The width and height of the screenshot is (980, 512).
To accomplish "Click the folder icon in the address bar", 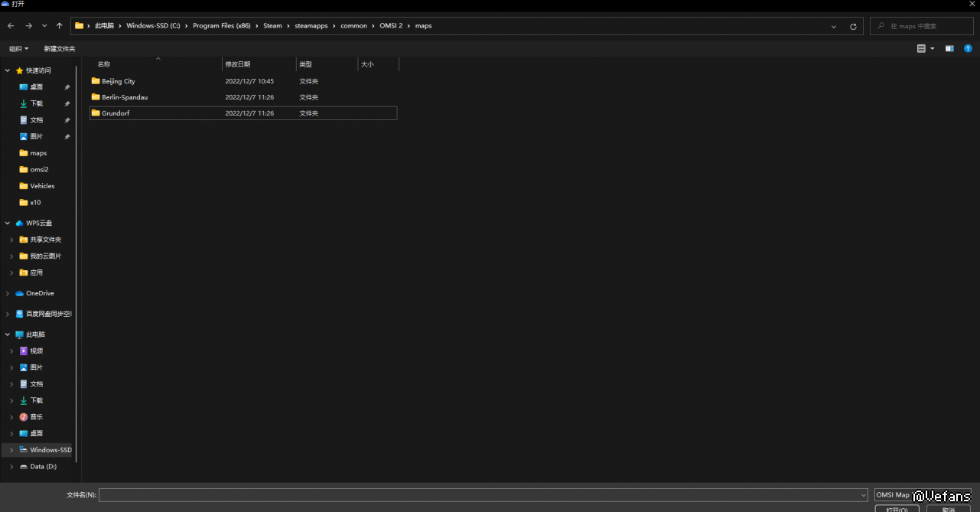I will tap(79, 26).
